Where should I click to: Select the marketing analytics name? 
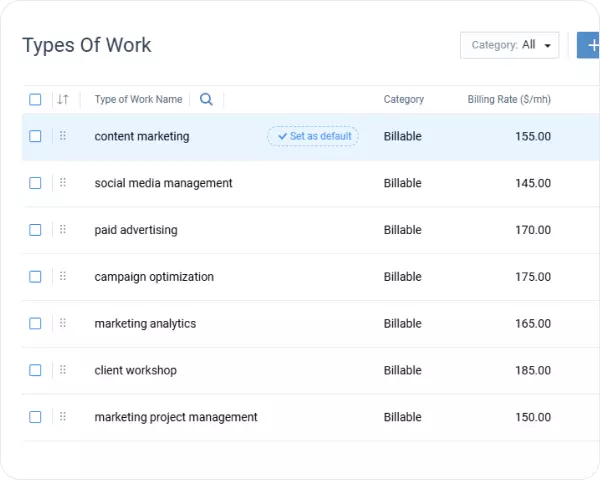point(145,324)
